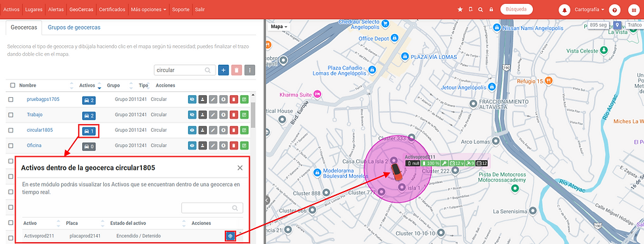This screenshot has height=244, width=644.
Task: Open the Activos menu item
Action: (x=12, y=9)
